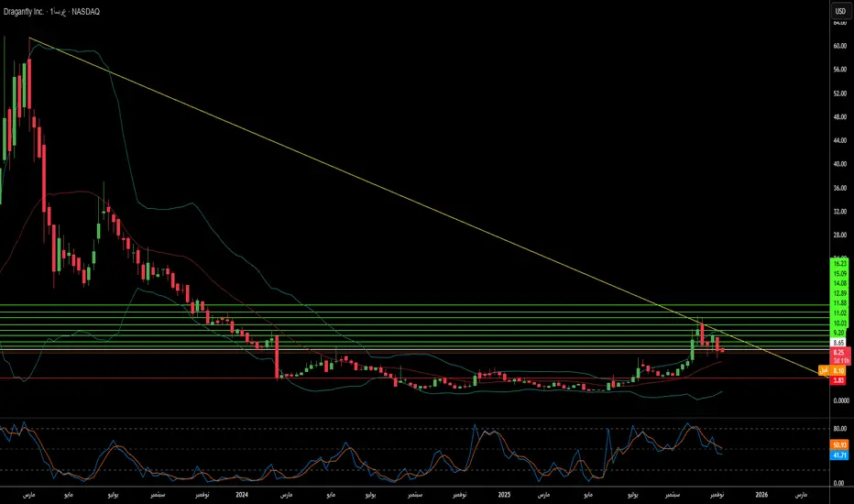
Task: Click the 3d 11h bar countdown label
Action: (838, 359)
